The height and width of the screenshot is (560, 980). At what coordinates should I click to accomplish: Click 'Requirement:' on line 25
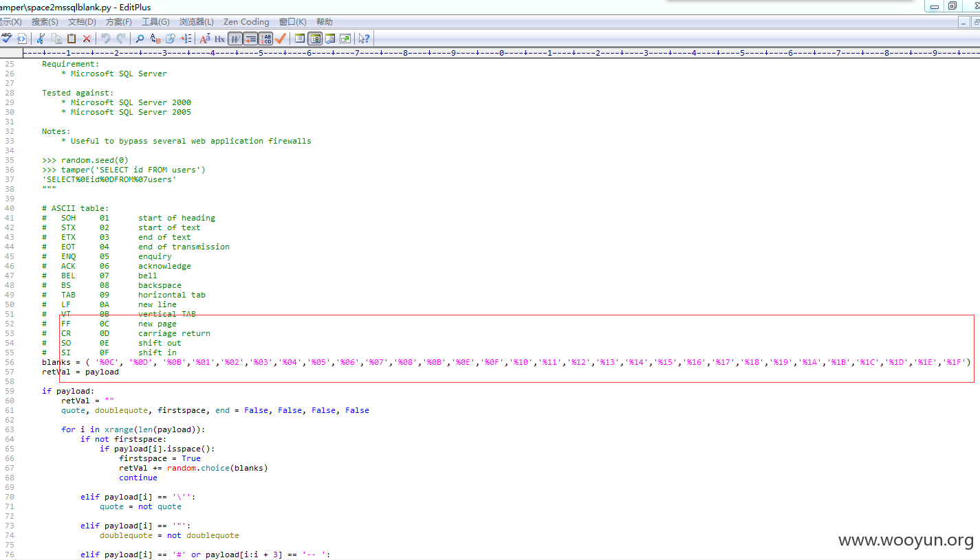coord(71,64)
